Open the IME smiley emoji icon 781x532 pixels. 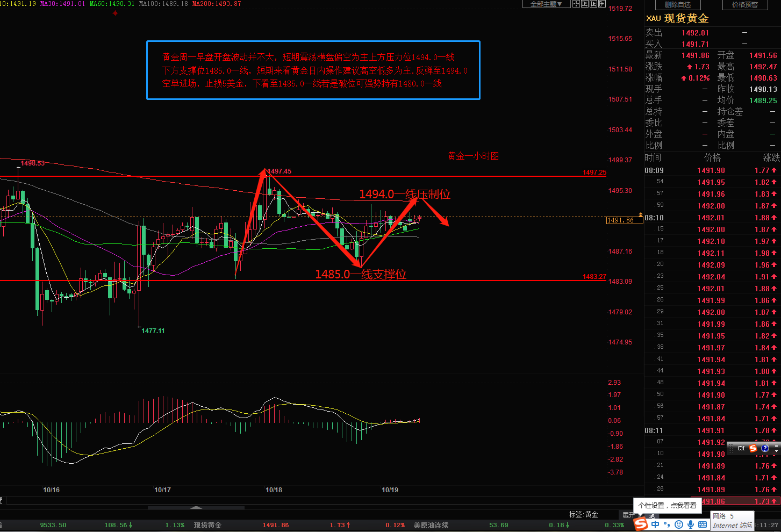click(679, 524)
